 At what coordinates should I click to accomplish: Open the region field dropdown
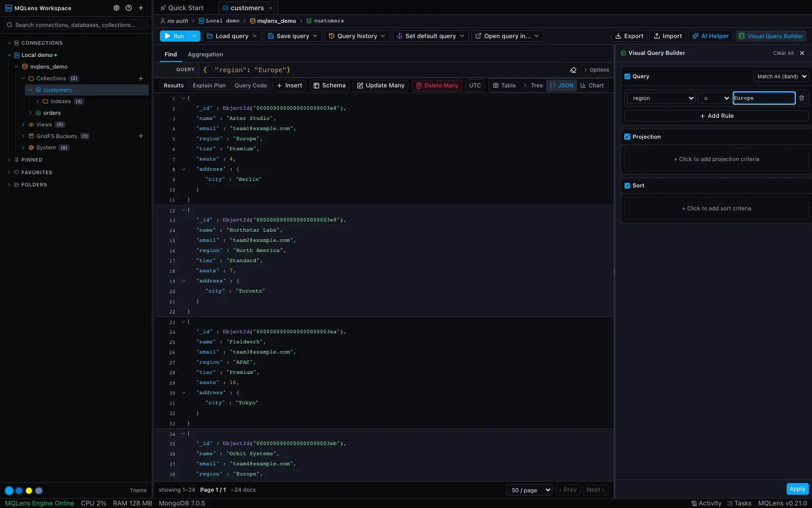click(661, 98)
